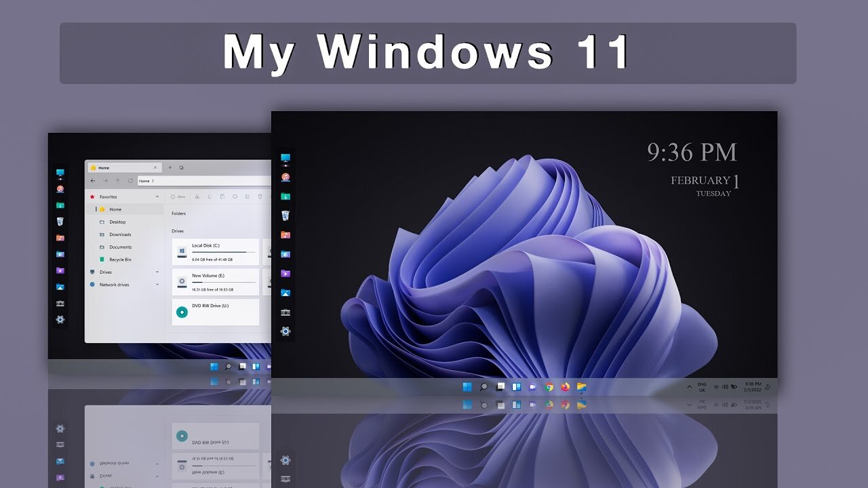The width and height of the screenshot is (868, 488).
Task: Close the Home tab in File Explorer
Action: (155, 167)
